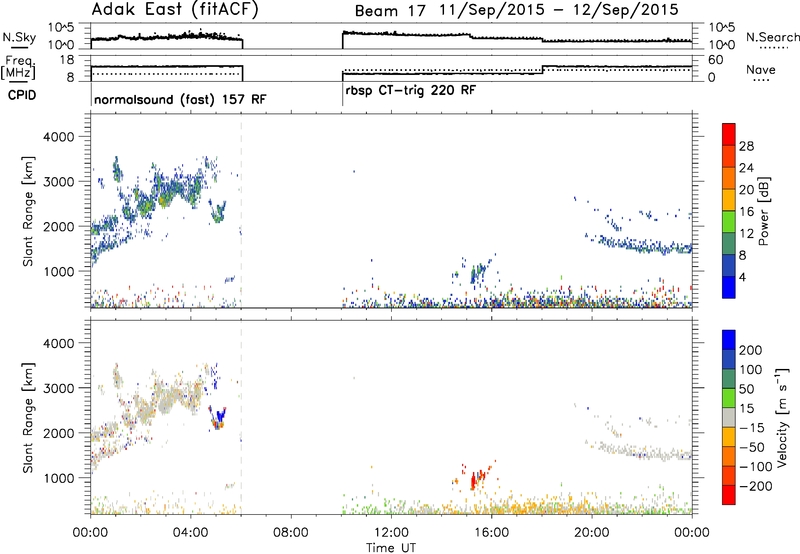
Task: Click the '200' label on Velocity colorbar
Action: point(751,350)
